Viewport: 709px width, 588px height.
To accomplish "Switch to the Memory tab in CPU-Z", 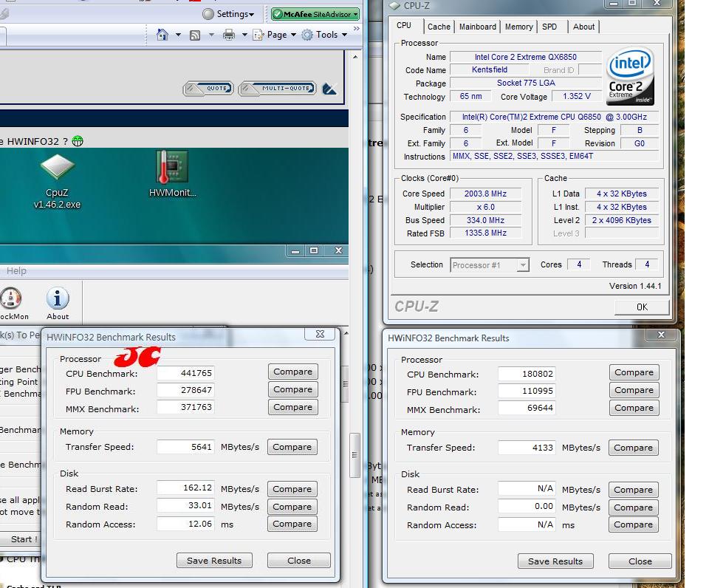I will coord(518,27).
